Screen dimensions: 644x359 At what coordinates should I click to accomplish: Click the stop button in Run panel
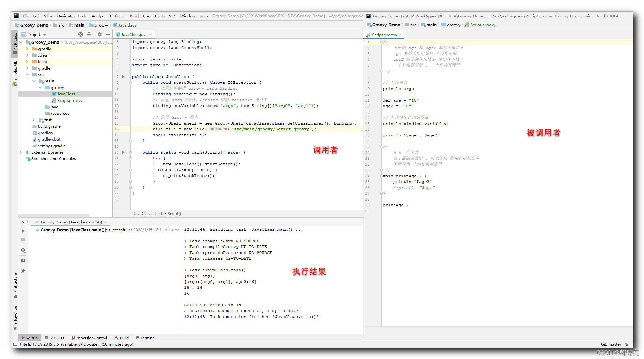[23, 239]
